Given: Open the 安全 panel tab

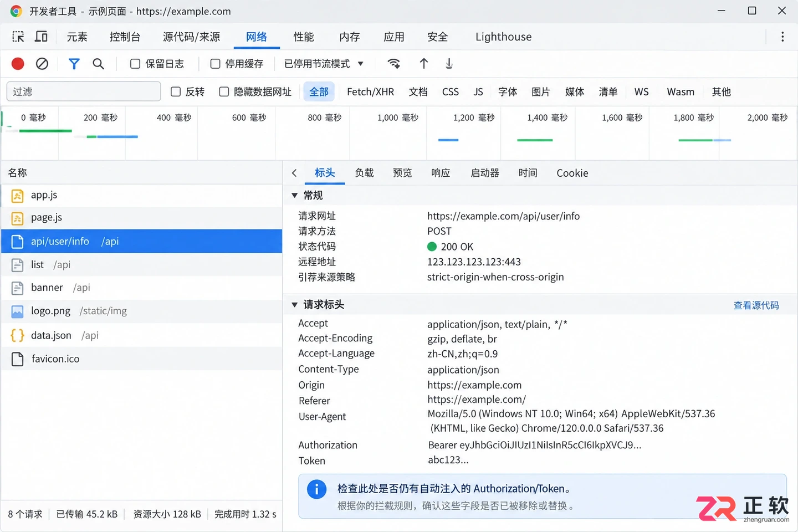Looking at the screenshot, I should (438, 37).
